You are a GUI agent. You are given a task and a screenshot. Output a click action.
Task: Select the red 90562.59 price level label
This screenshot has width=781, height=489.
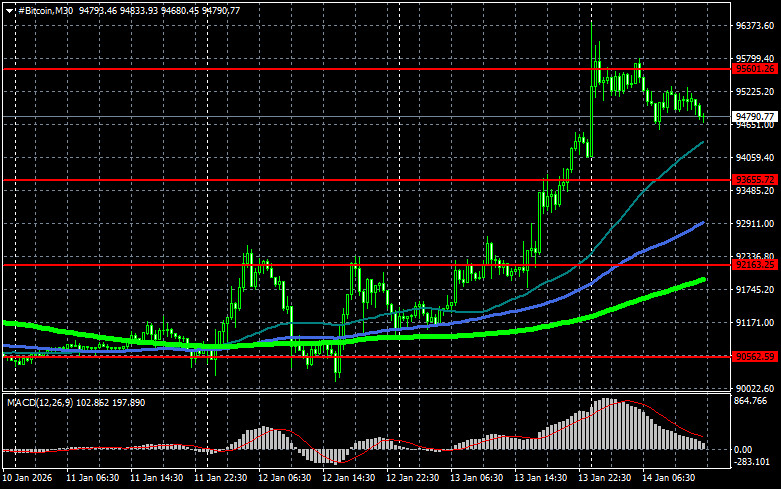[756, 357]
